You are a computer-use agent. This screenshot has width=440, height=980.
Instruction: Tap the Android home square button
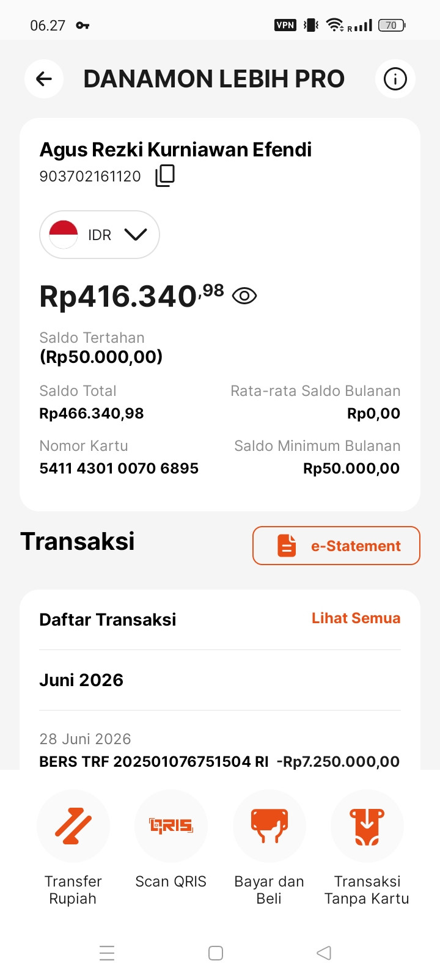click(216, 953)
